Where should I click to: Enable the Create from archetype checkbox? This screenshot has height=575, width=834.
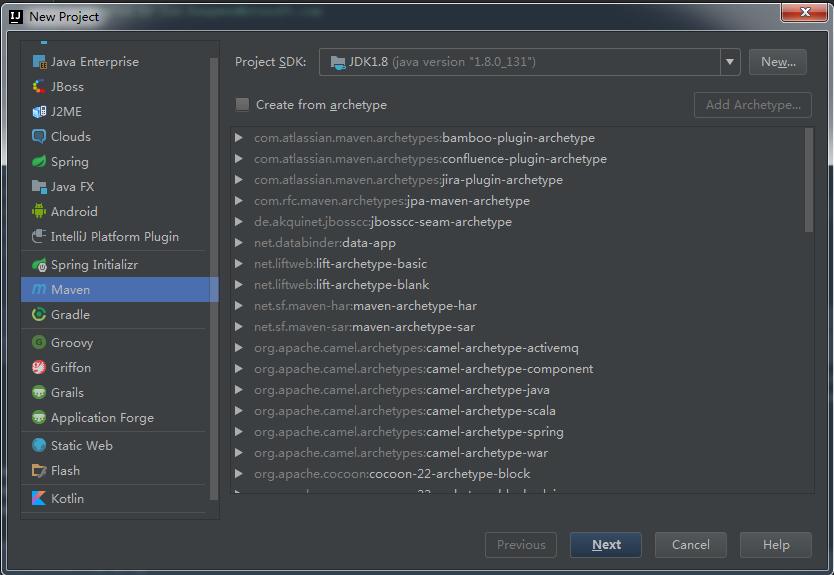click(x=242, y=105)
